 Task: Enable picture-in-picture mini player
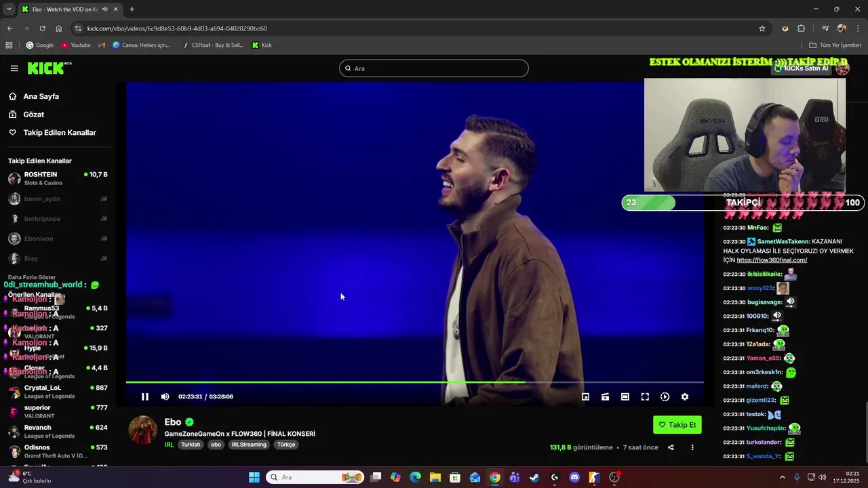(585, 396)
